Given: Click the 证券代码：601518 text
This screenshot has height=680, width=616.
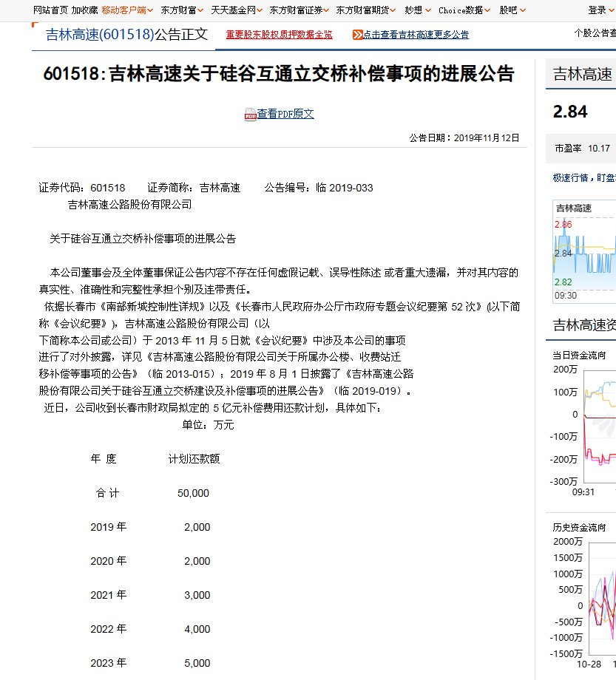Looking at the screenshot, I should 82,188.
